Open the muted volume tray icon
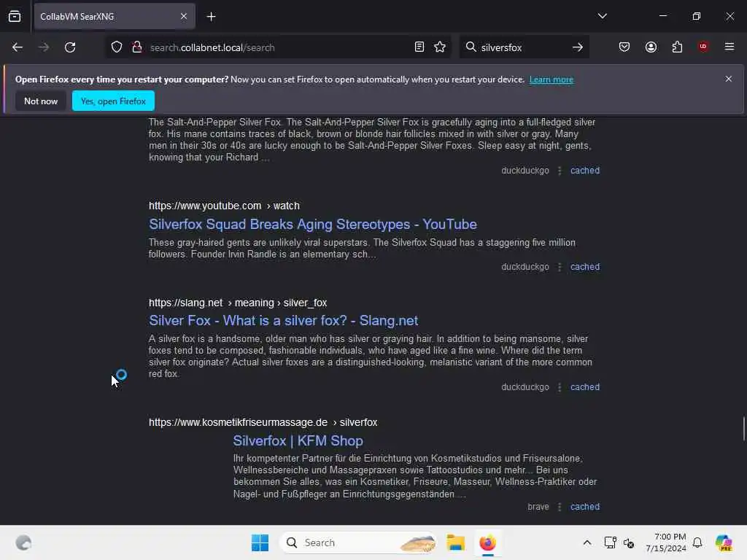 click(629, 542)
